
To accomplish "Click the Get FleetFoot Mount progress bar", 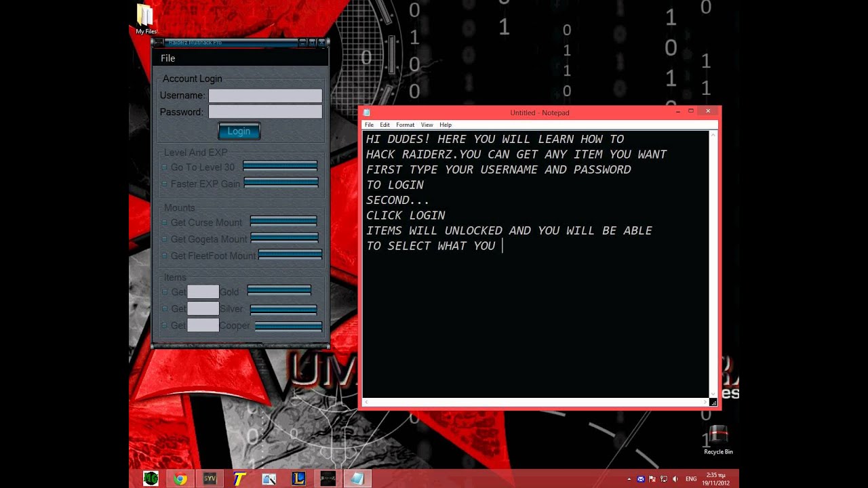I will coord(290,254).
